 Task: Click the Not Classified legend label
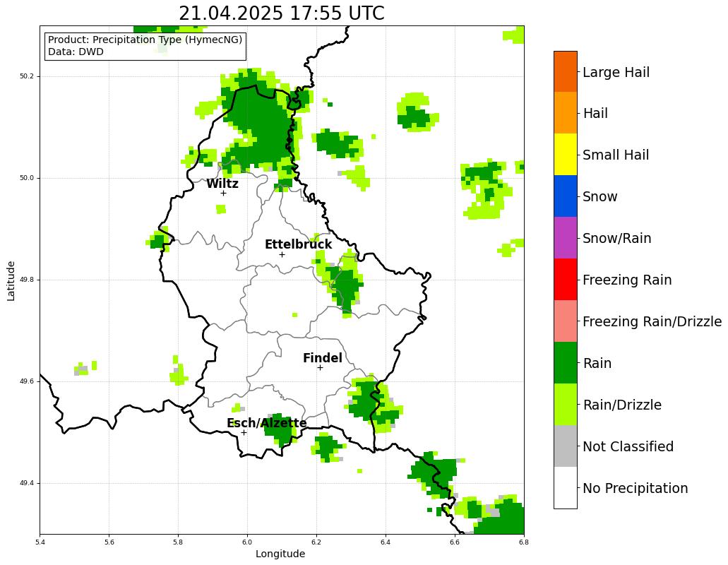pos(628,446)
